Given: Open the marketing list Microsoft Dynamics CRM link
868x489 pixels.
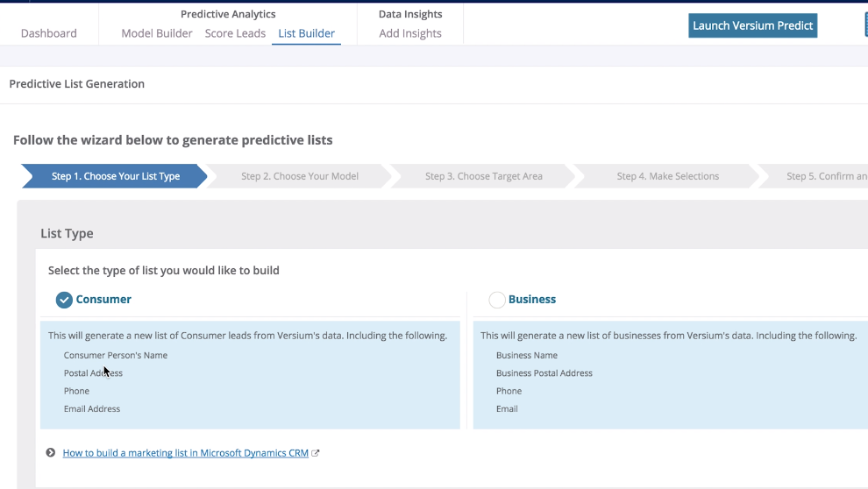Looking at the screenshot, I should click(186, 453).
